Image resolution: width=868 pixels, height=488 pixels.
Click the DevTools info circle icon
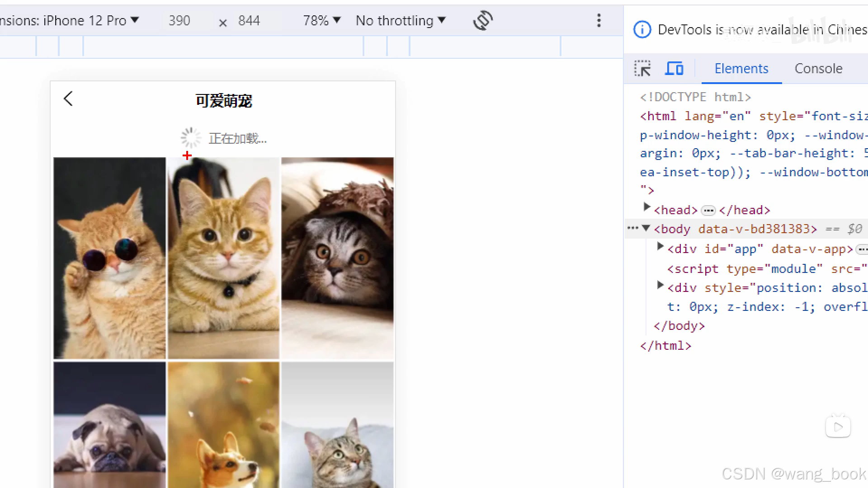(x=642, y=30)
